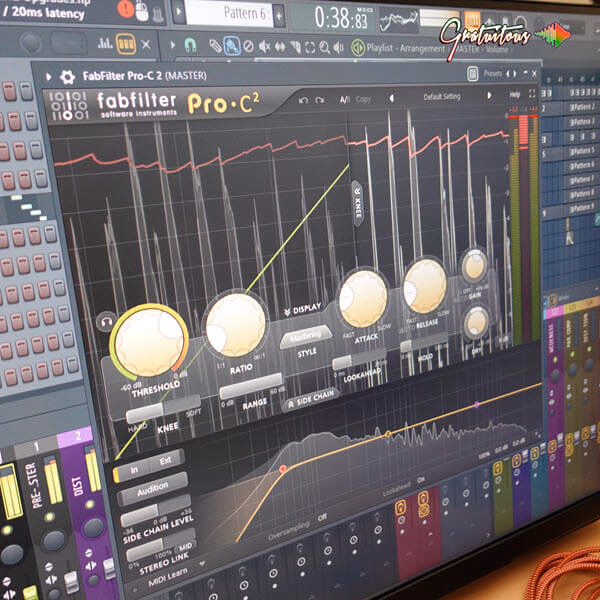Click the Pattern 6 name field
The height and width of the screenshot is (600, 600).
[x=228, y=14]
